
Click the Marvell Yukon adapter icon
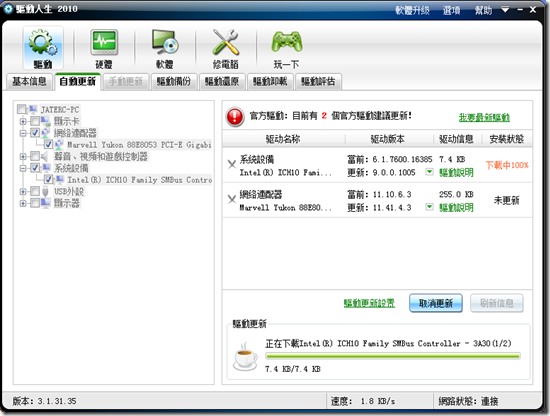click(x=59, y=144)
